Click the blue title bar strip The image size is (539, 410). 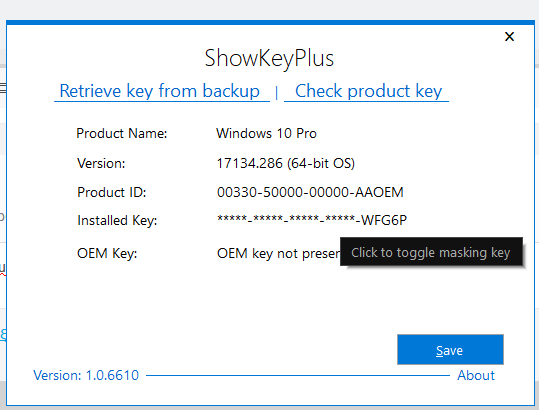click(270, 22)
